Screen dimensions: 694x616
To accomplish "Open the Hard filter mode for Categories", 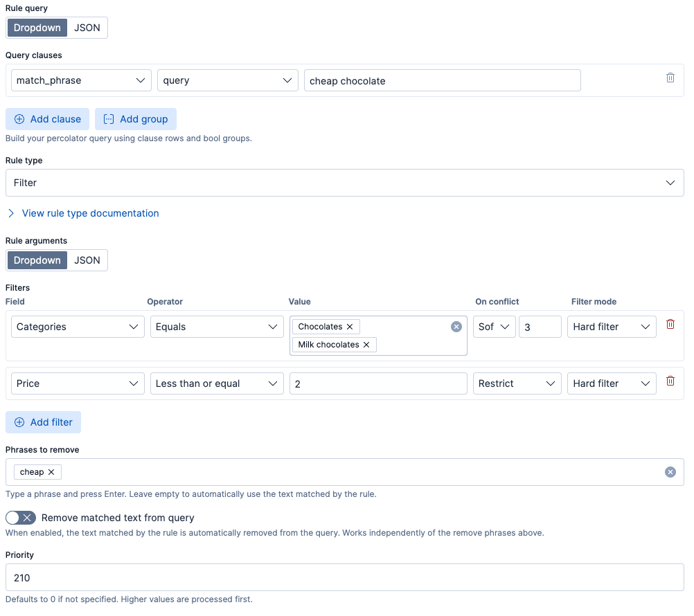I will pyautogui.click(x=612, y=327).
